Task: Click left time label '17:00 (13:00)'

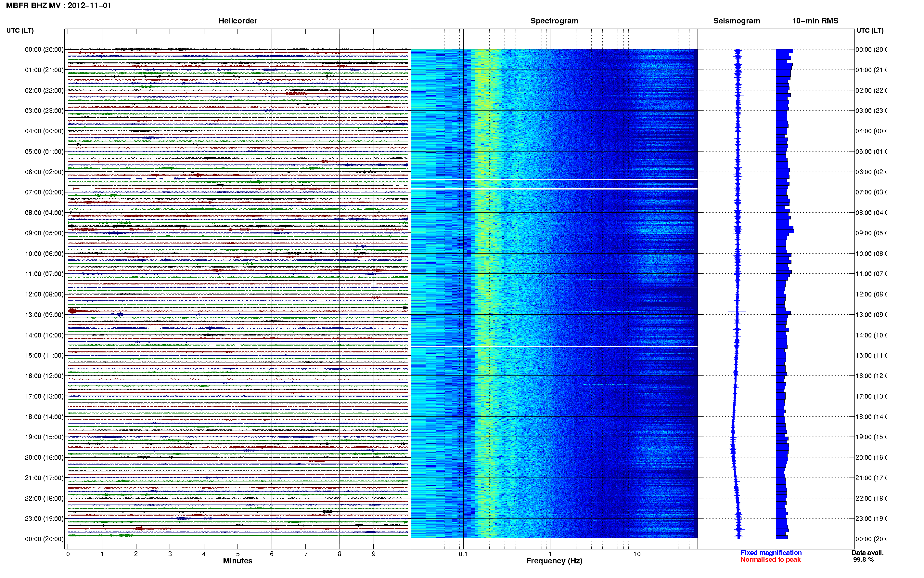Action: click(44, 396)
